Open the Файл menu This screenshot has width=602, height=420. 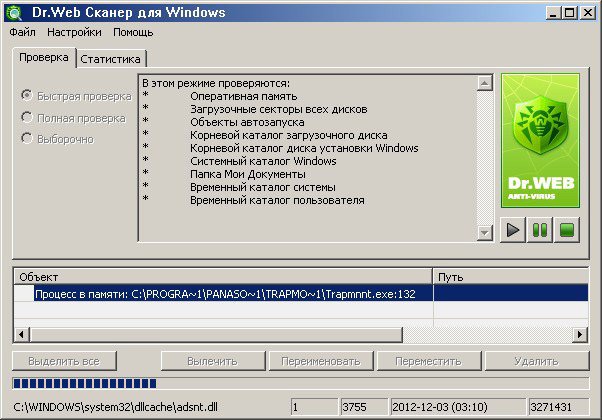point(22,32)
